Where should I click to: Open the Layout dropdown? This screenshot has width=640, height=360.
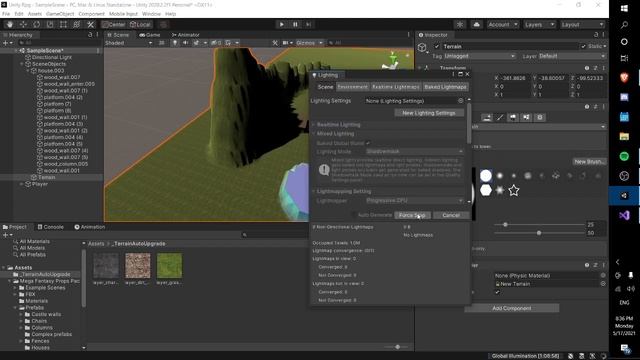coord(582,24)
